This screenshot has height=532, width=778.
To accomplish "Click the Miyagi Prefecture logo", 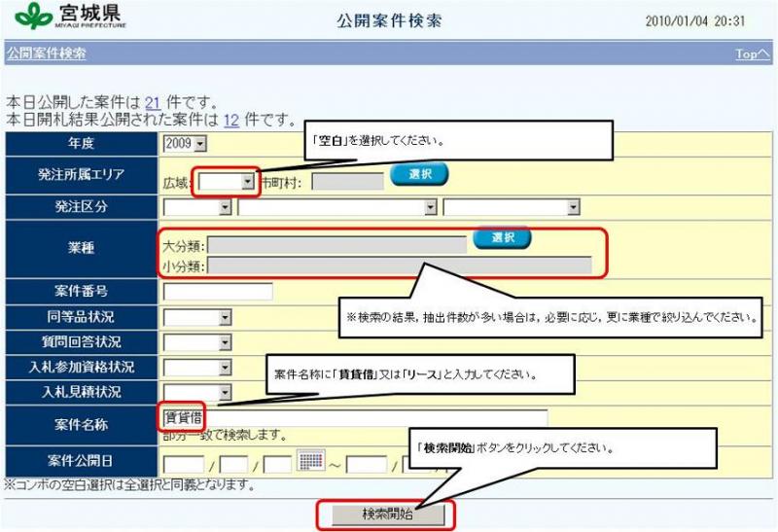I will (70, 16).
